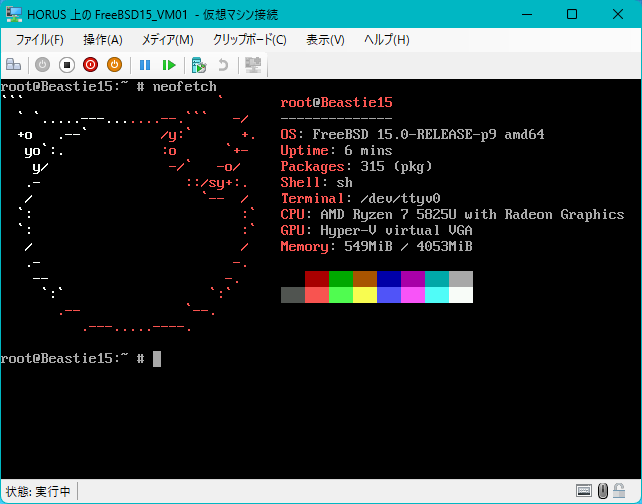
Task: Click the neofetch command text
Action: pyautogui.click(x=184, y=86)
